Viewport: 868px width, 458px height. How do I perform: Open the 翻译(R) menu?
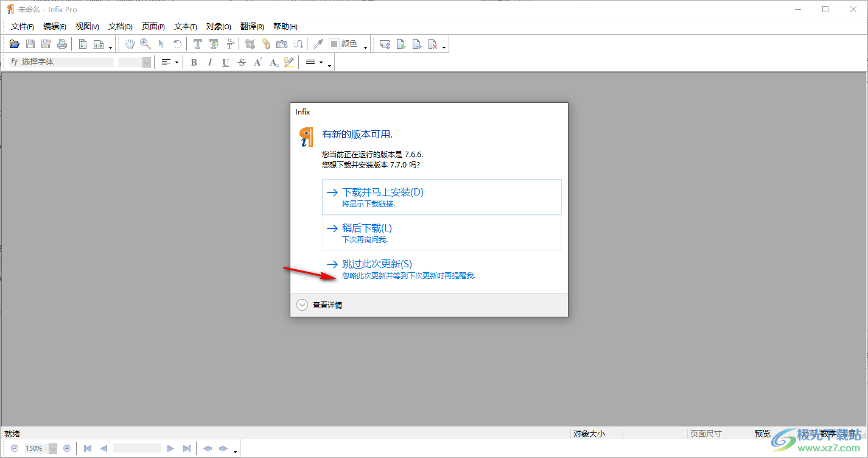[x=252, y=27]
